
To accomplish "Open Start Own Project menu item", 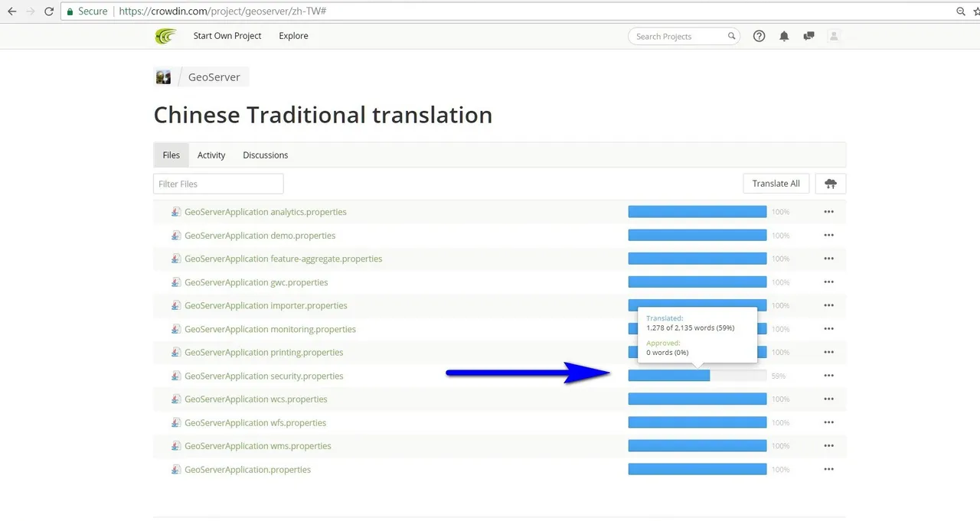I will click(x=227, y=36).
